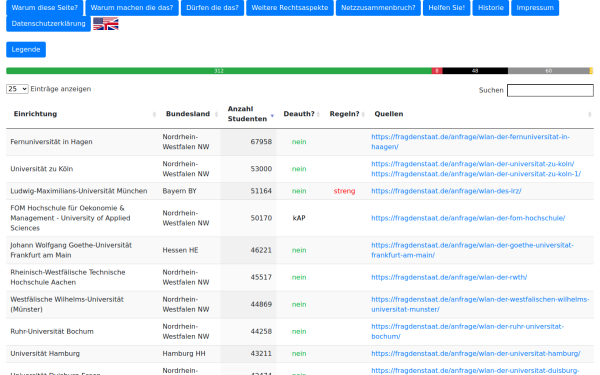Click 'nein' in the Universität Hamburg row
Viewport: 600px width, 375px height.
click(x=299, y=354)
